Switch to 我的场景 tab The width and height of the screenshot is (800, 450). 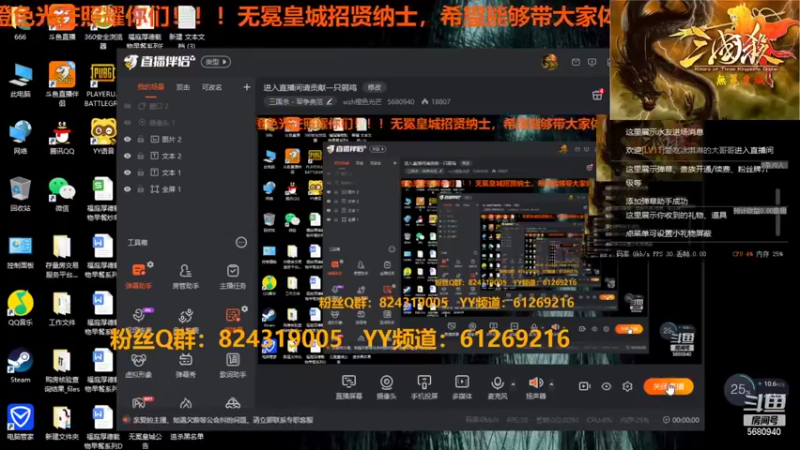click(x=151, y=87)
